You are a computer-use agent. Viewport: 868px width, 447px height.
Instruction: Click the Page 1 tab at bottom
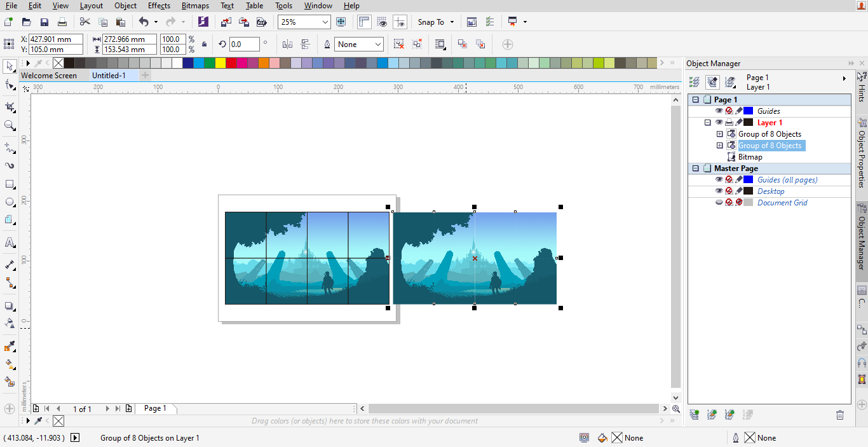pos(155,408)
